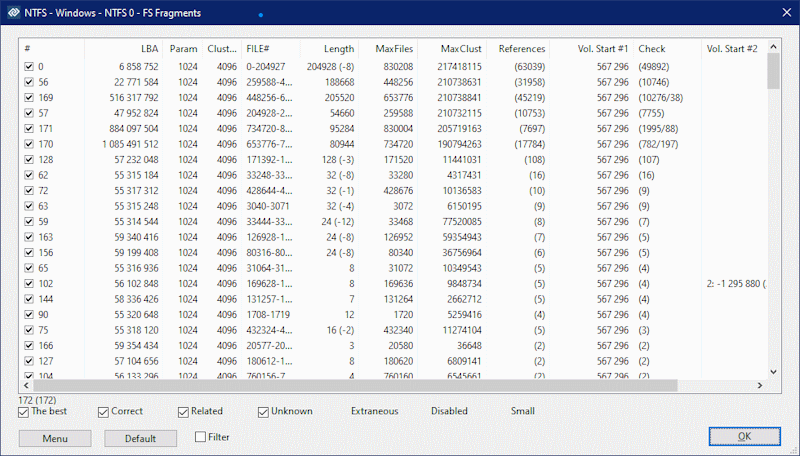Select Length cell 24 (-12)
The width and height of the screenshot is (800, 456).
(338, 222)
